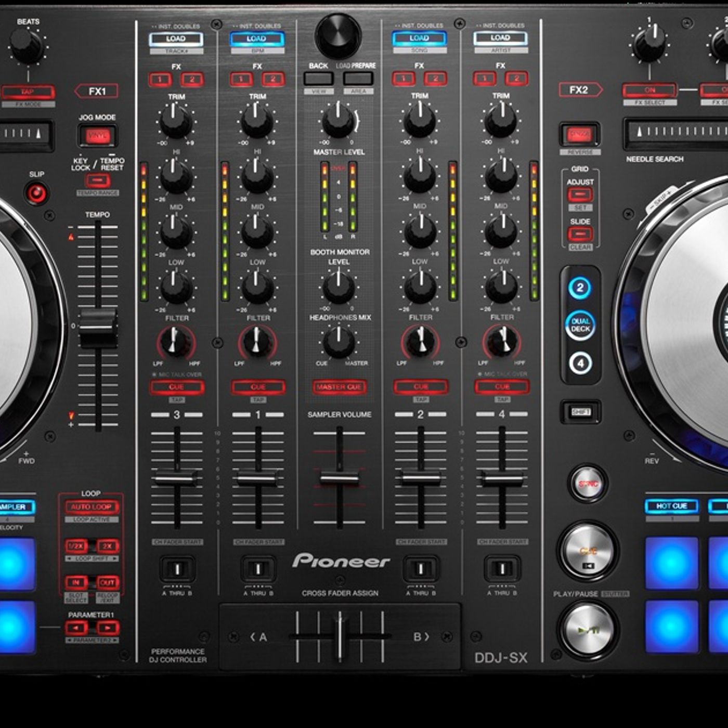Flip the channel 3 crossfader assign switch
728x728 pixels.
tap(177, 569)
